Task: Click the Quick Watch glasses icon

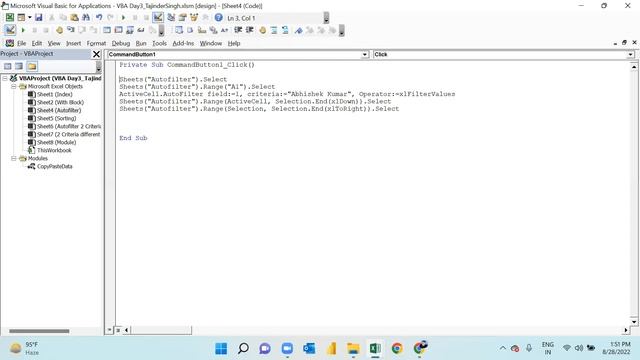Action: pos(141,30)
